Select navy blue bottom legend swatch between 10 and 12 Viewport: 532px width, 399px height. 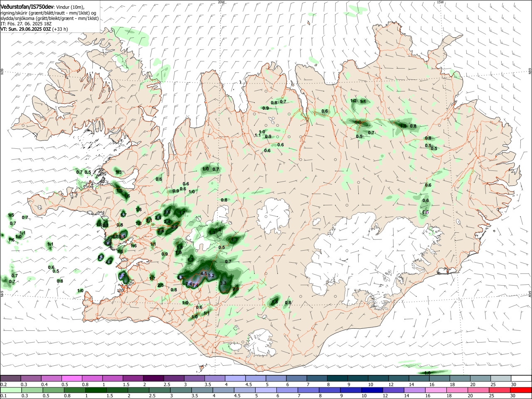point(371,390)
